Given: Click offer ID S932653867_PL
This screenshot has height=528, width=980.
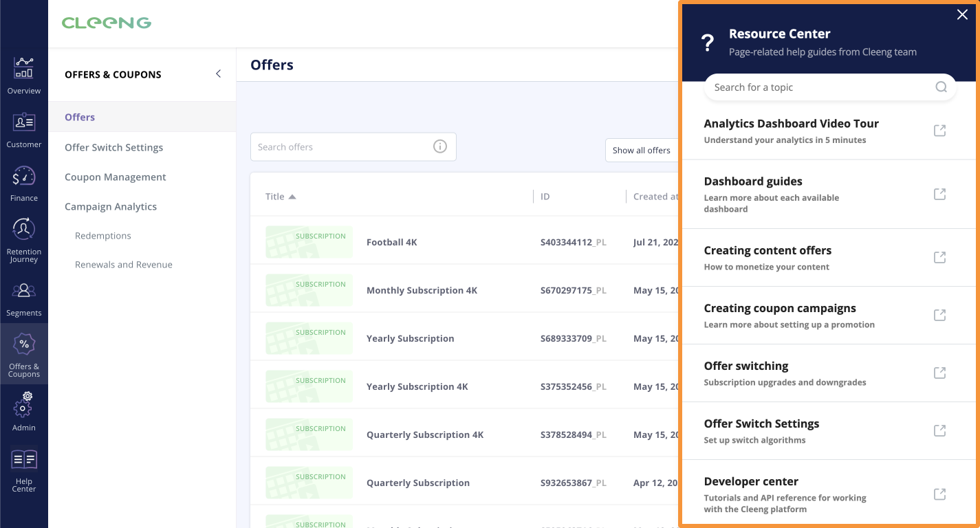Looking at the screenshot, I should tap(574, 483).
